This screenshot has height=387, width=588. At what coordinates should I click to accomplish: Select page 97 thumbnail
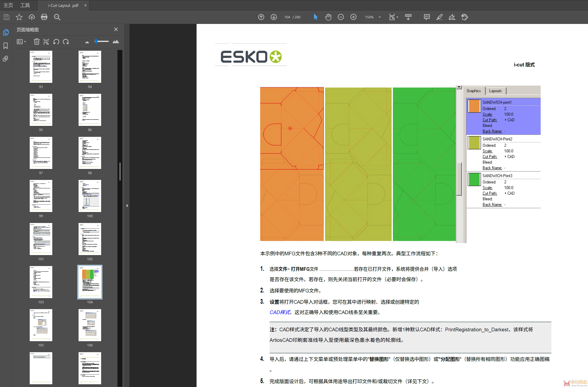click(41, 153)
